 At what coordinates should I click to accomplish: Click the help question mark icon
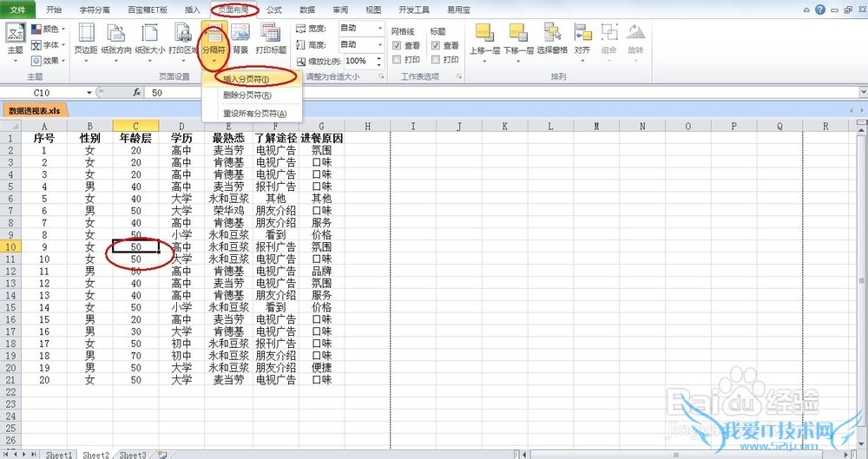coord(820,10)
